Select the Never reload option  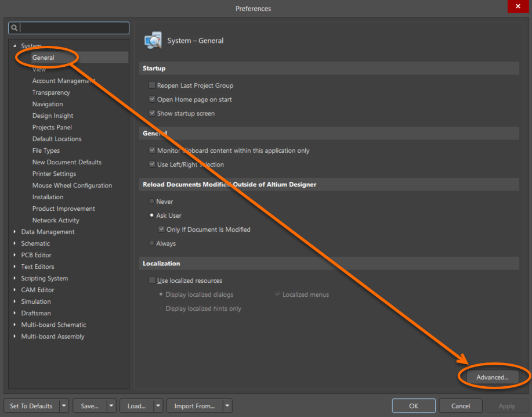(x=151, y=202)
